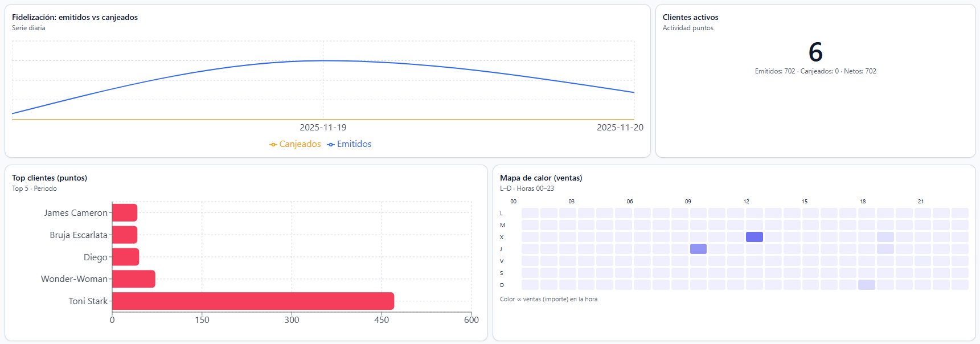Click the Toni Stark bar

(x=253, y=301)
